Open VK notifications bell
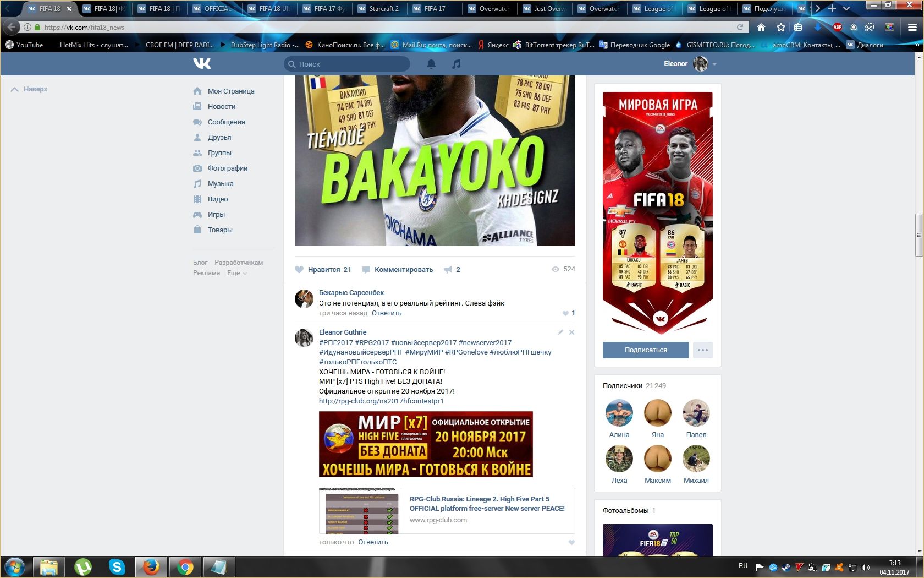Image resolution: width=924 pixels, height=578 pixels. point(431,64)
